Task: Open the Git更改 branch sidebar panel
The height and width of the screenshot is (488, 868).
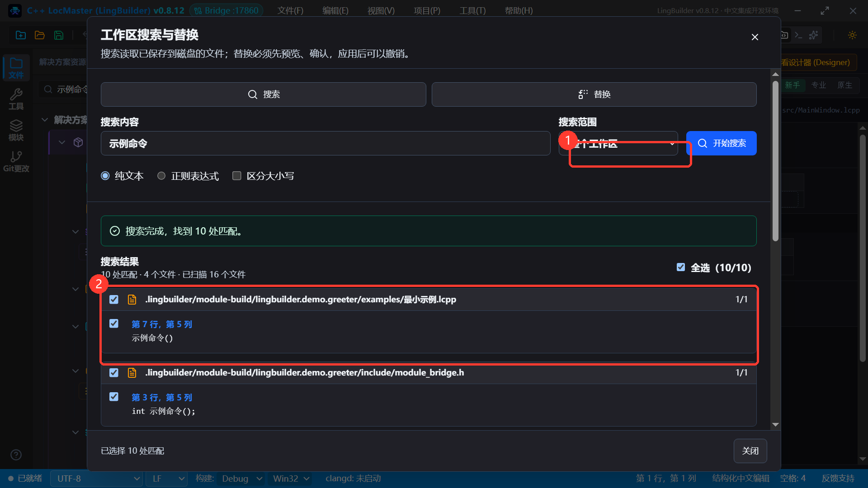Action: pyautogui.click(x=16, y=162)
